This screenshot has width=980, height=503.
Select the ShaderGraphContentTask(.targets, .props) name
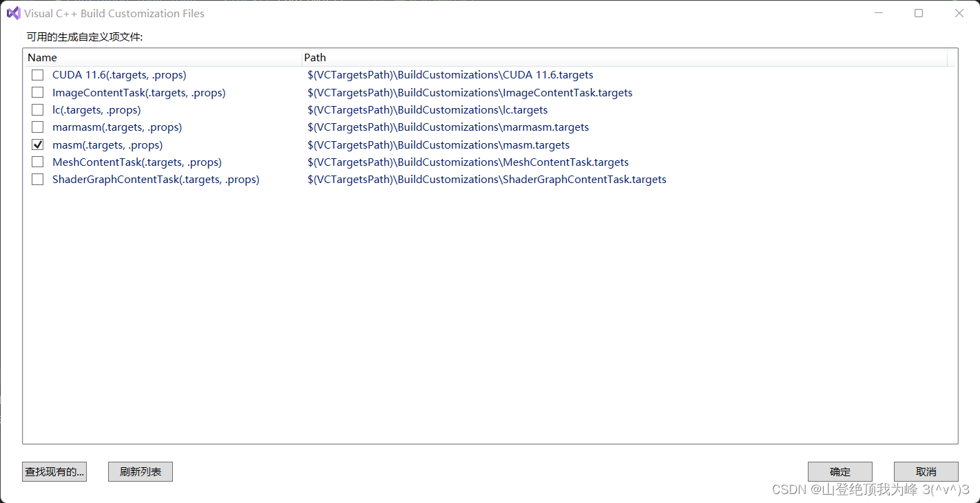(156, 180)
